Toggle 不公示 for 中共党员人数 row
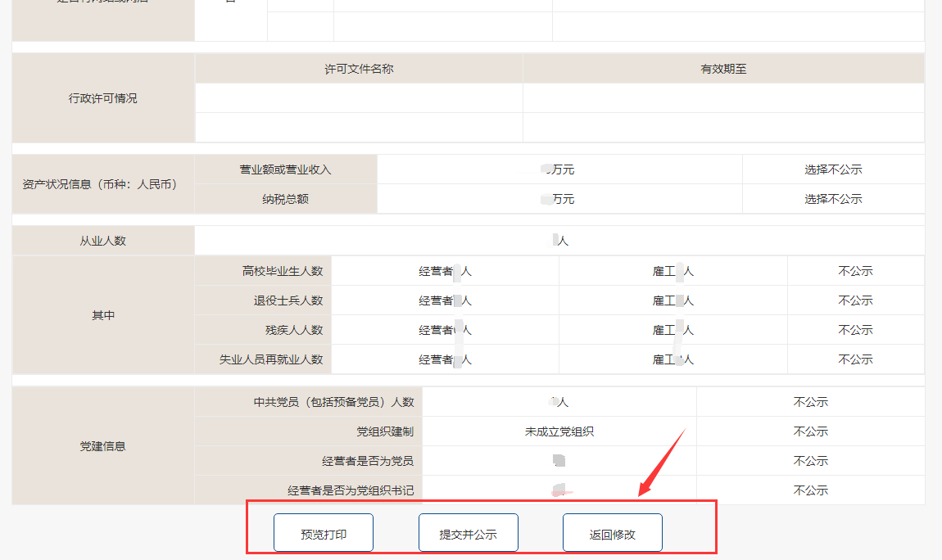942x560 pixels. click(x=811, y=401)
